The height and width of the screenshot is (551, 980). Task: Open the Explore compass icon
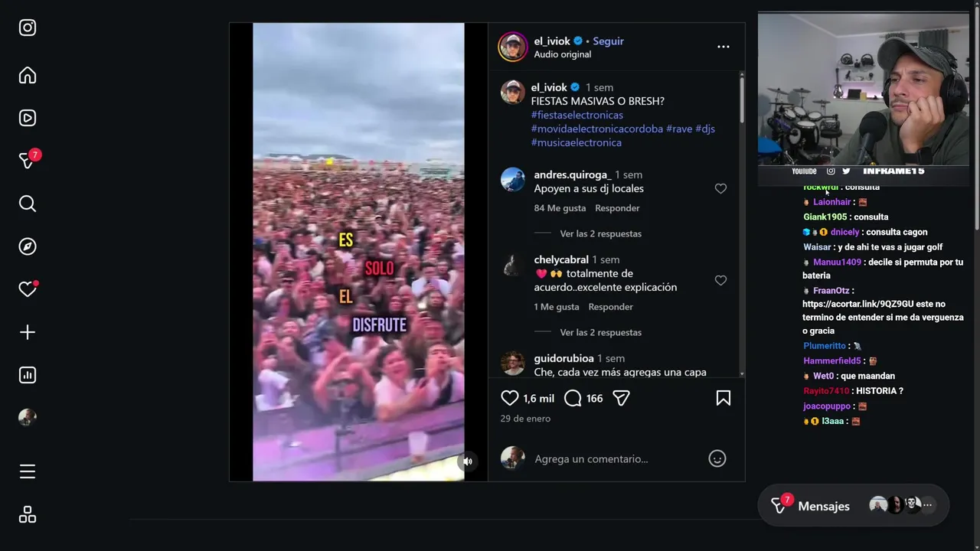[x=28, y=246]
